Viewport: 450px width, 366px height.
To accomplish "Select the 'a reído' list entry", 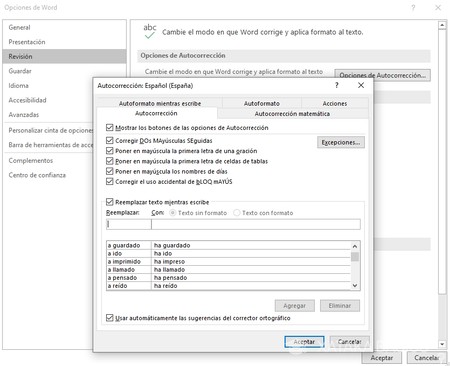I will 228,286.
